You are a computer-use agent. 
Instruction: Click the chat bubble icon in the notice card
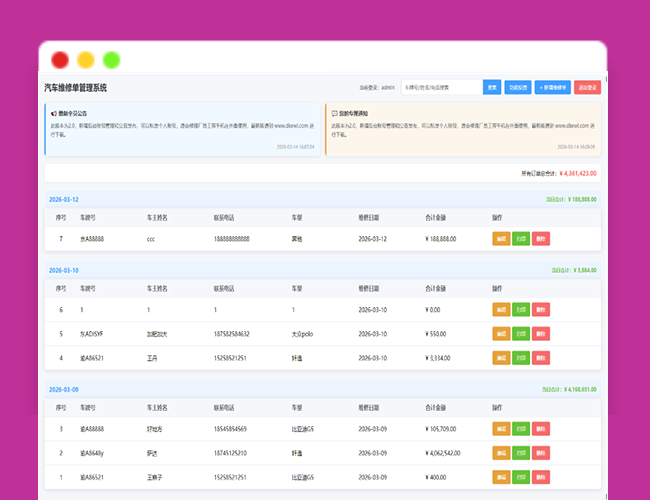click(x=334, y=114)
